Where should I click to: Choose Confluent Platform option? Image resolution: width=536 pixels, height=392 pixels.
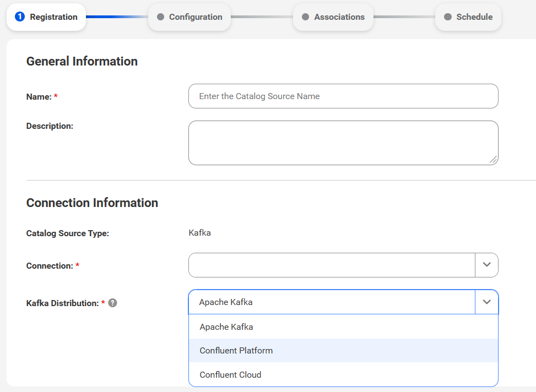coord(343,351)
